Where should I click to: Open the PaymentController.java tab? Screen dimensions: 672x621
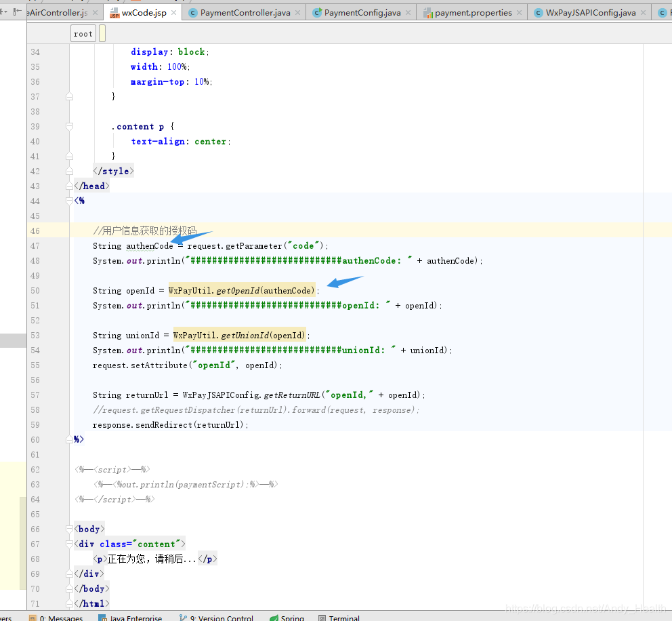(x=245, y=13)
